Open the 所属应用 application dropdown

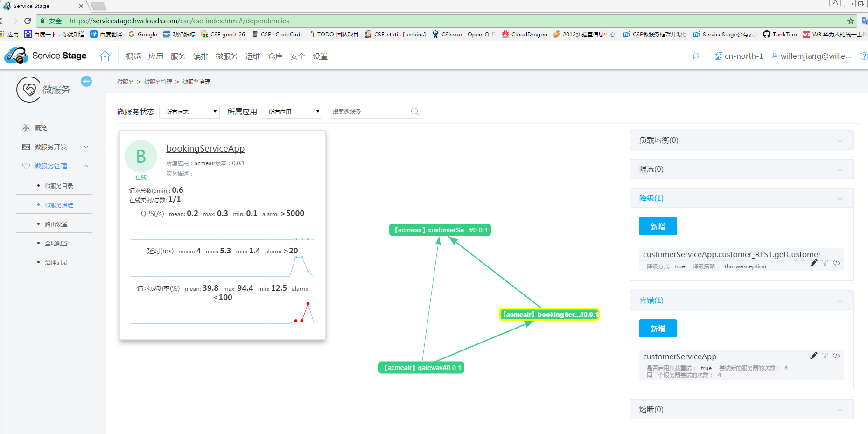pyautogui.click(x=292, y=112)
